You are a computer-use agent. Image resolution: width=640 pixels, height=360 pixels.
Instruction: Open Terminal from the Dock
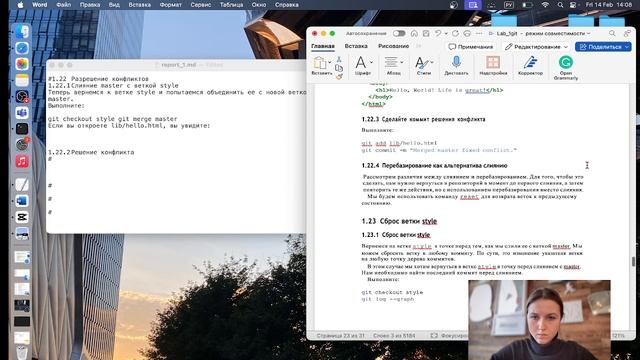pos(22,129)
